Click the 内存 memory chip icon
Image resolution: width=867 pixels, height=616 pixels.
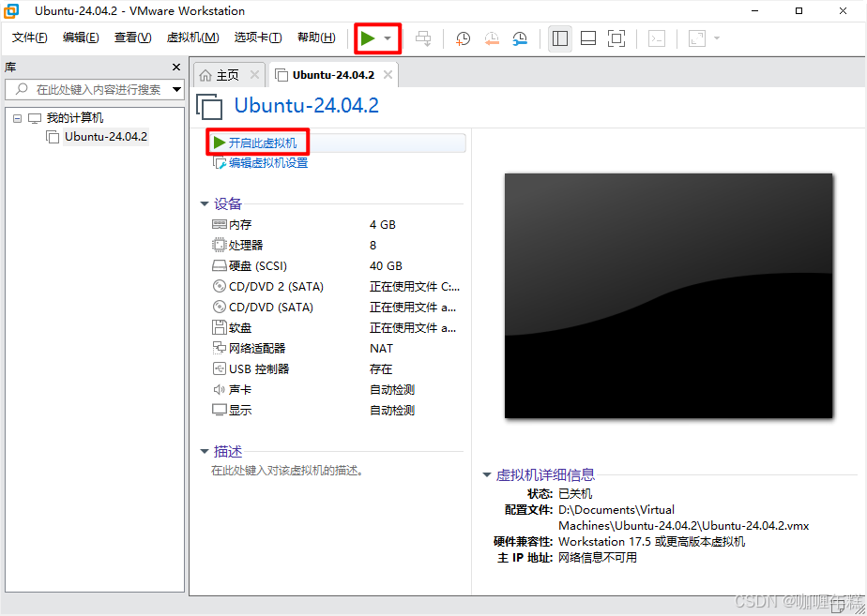coord(219,224)
